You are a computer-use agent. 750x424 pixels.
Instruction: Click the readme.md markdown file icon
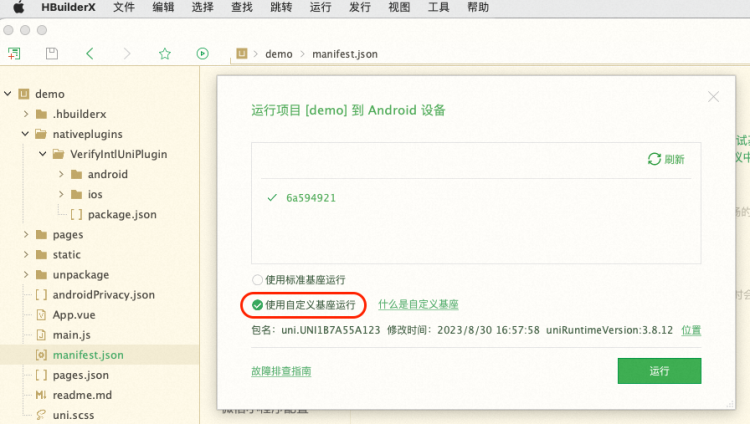point(41,395)
